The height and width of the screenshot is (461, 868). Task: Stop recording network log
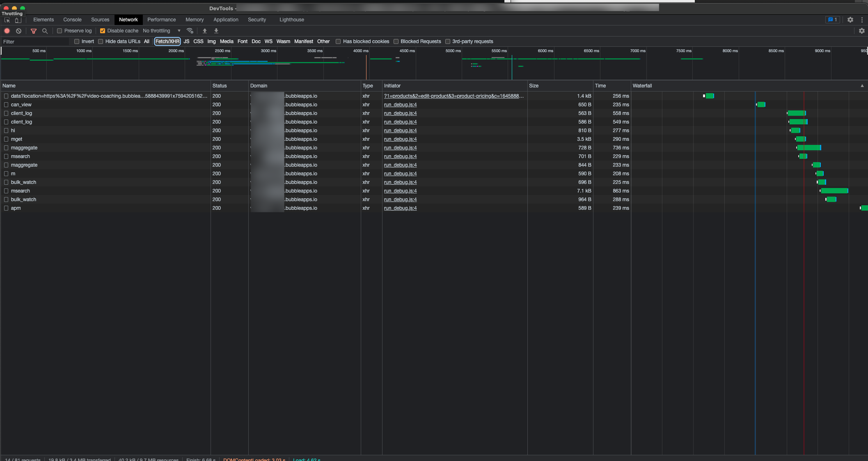(x=7, y=31)
